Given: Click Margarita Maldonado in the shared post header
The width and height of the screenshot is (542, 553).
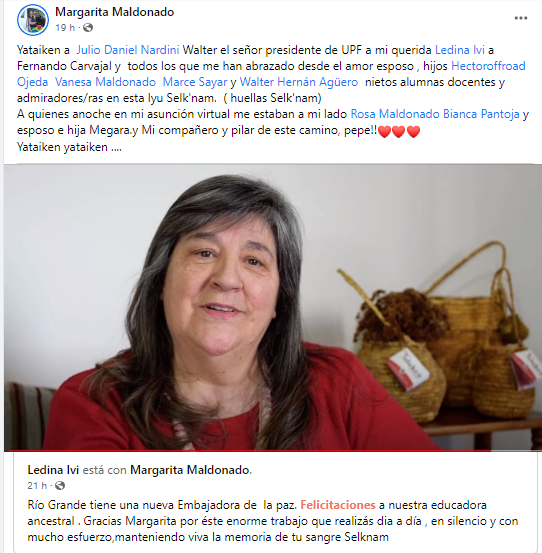Looking at the screenshot, I should pos(190,470).
